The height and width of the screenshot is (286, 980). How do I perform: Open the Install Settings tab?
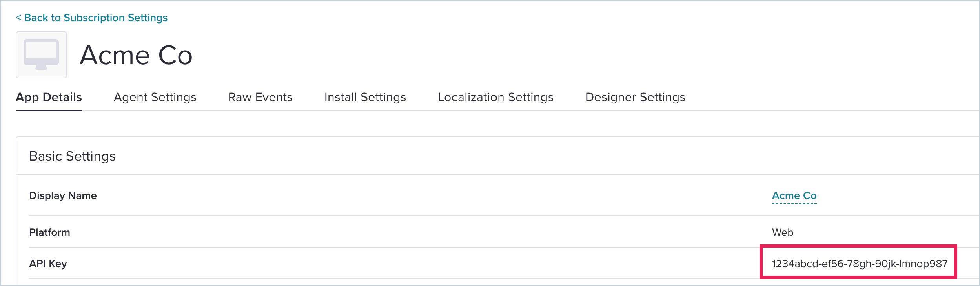click(x=365, y=97)
